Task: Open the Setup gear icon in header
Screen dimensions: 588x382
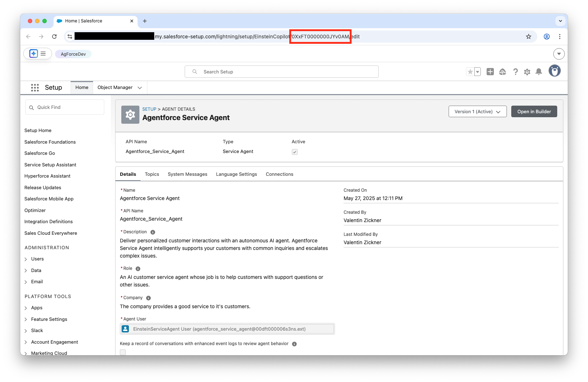Action: click(x=527, y=72)
